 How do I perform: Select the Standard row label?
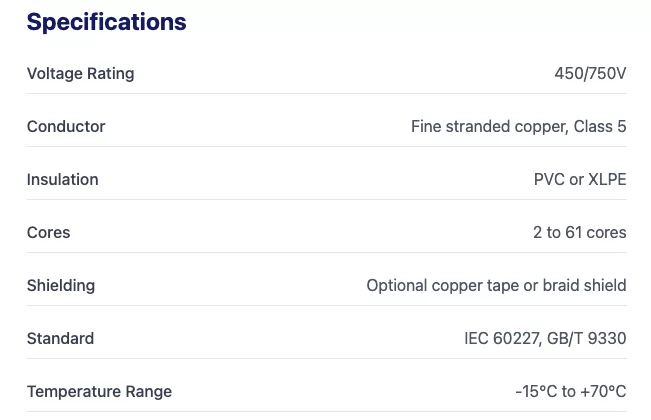pos(60,338)
